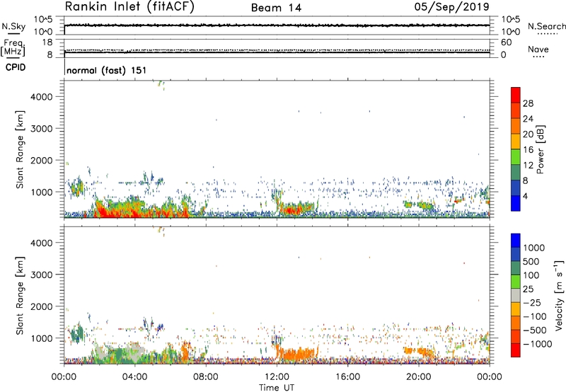
Task: Click the 'Rankin Inlet (fitACF)' plot title
Action: coord(129,7)
